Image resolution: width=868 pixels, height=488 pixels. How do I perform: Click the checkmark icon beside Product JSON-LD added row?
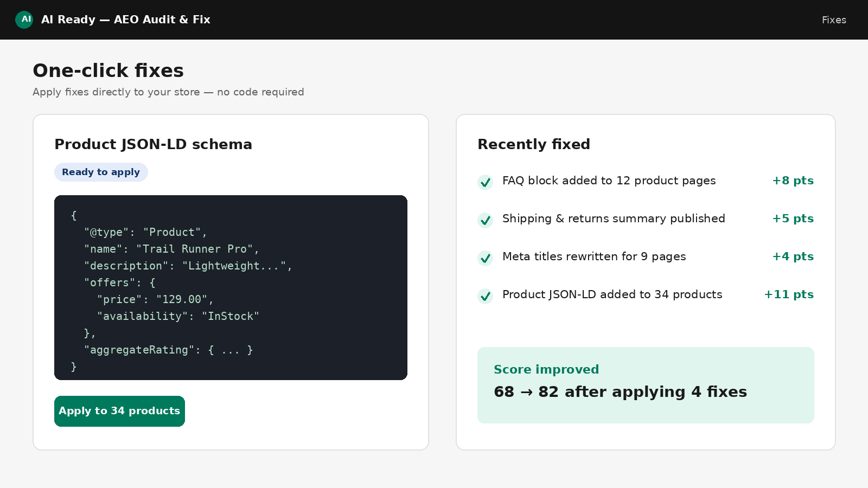point(485,296)
